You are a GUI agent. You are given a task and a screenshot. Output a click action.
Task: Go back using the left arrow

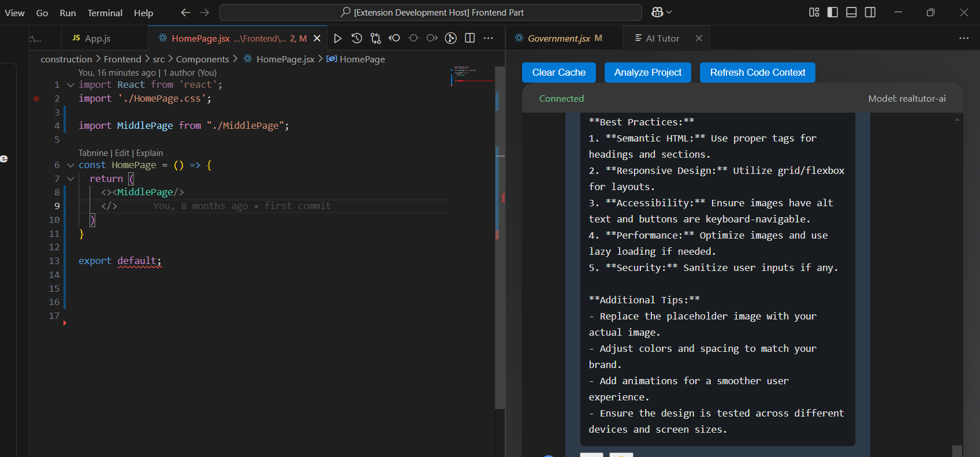pyautogui.click(x=185, y=12)
